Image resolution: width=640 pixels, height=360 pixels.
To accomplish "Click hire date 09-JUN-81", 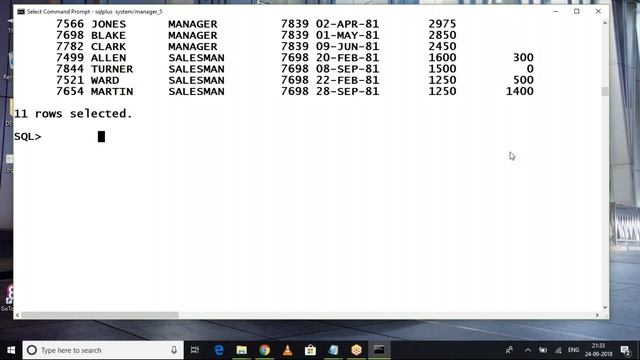I will tap(347, 47).
